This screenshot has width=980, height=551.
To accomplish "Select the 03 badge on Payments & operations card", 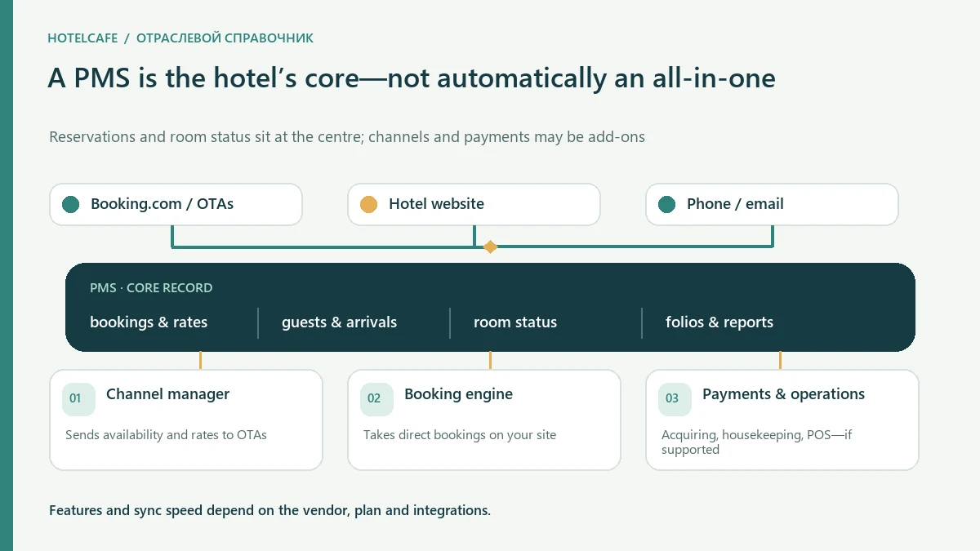I will pos(675,399).
